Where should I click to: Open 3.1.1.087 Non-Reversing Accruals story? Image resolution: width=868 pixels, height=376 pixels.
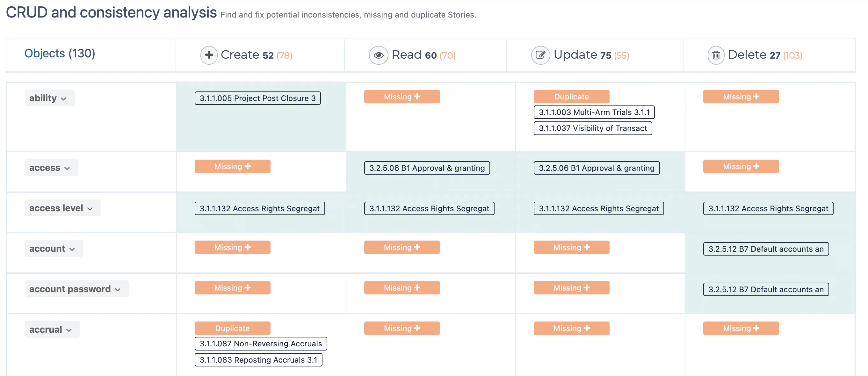click(x=260, y=343)
